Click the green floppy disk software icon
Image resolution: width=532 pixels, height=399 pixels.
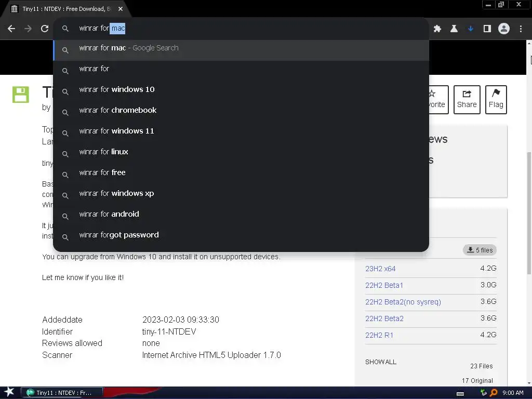[21, 95]
